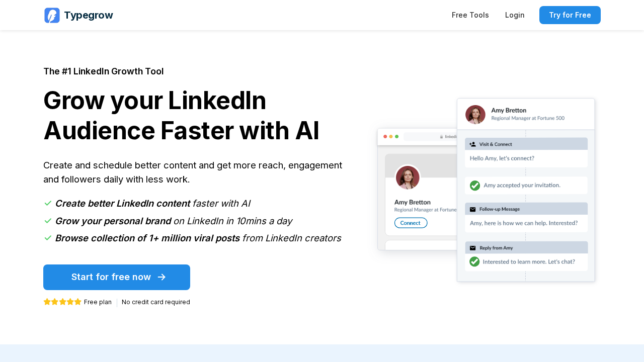Image resolution: width=644 pixels, height=362 pixels.
Task: Click the five-star rating icons
Action: click(x=62, y=302)
